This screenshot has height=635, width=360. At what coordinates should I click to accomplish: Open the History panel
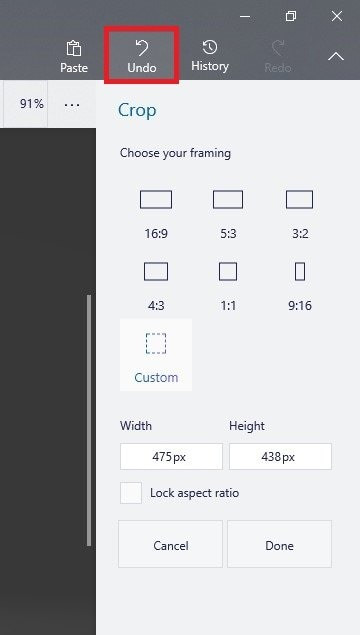click(x=210, y=56)
